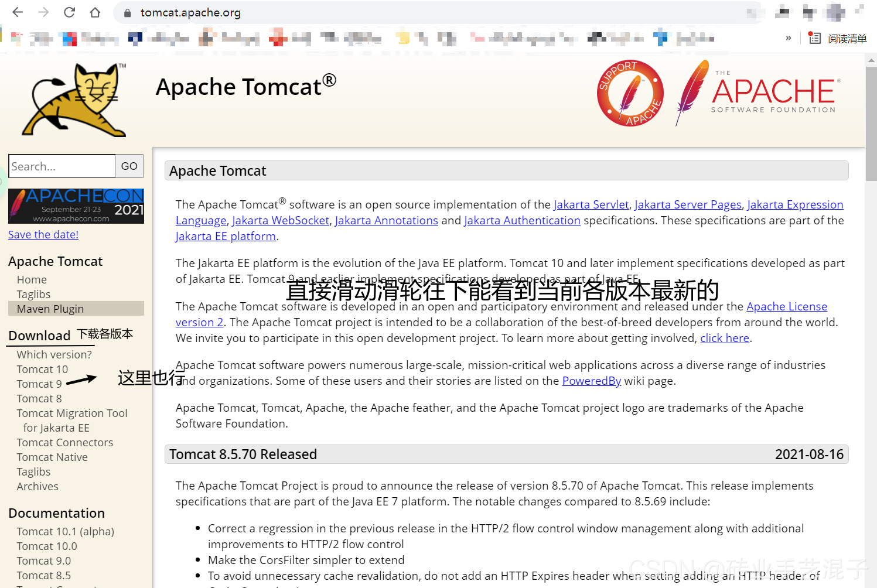
Task: Click the sidebar search field
Action: (62, 166)
